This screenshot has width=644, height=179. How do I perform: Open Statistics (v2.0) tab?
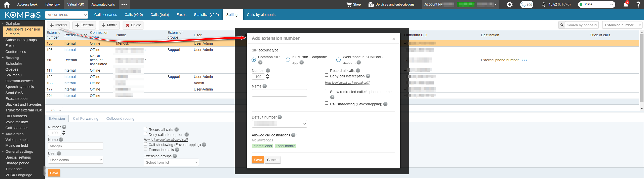click(206, 15)
